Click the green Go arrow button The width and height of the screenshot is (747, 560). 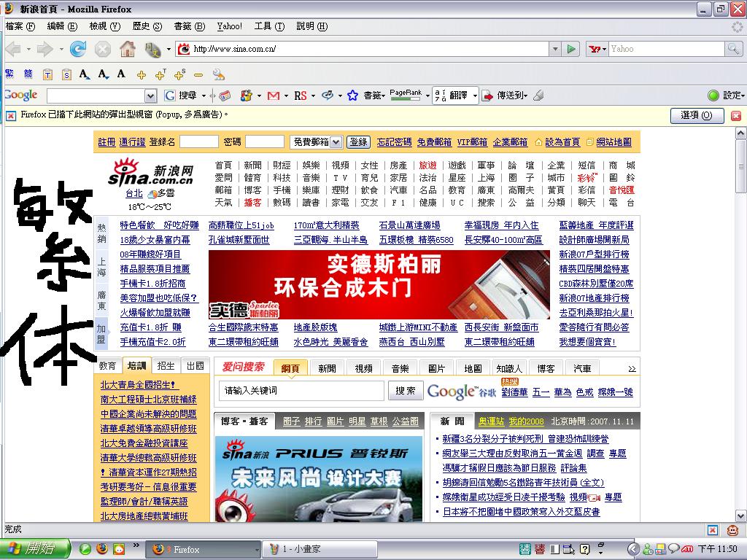pos(570,49)
